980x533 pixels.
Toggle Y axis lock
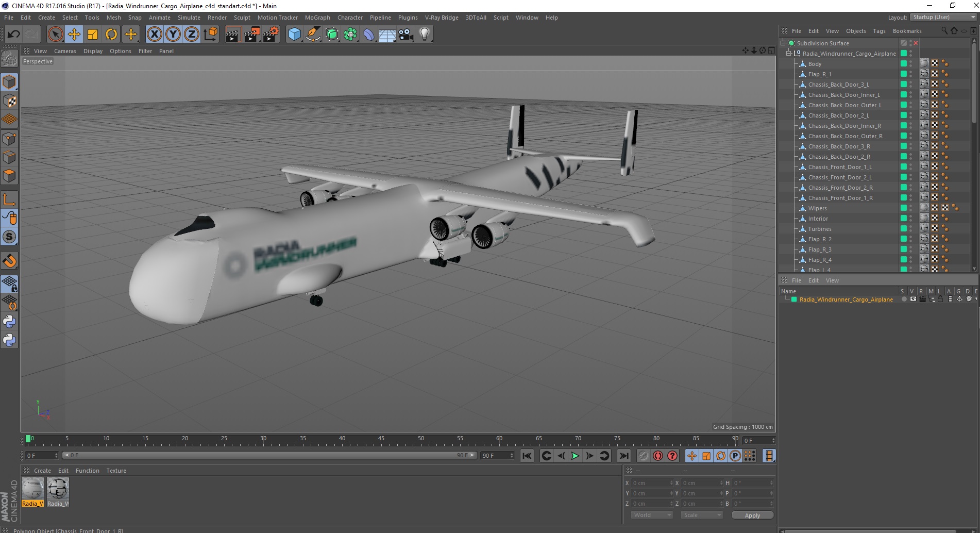(x=173, y=35)
